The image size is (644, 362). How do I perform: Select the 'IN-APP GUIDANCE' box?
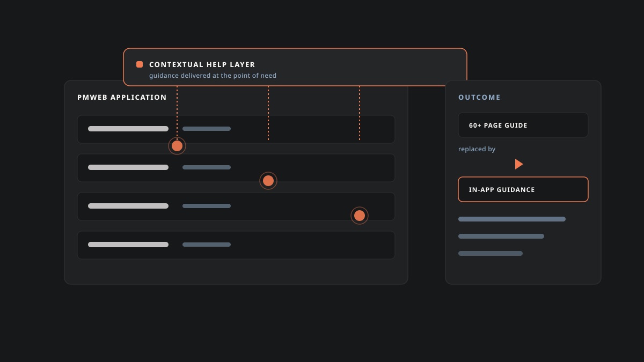[523, 189]
